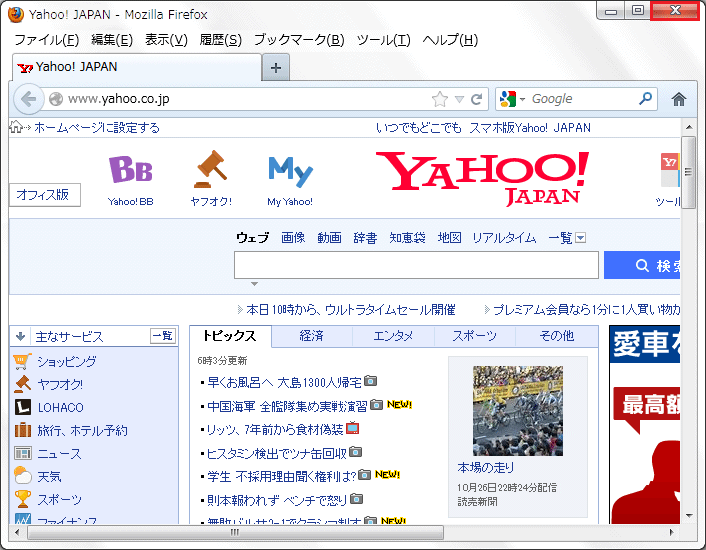Viewport: 706px width, 550px height.
Task: Open the Yahoo! BB icon
Action: [x=131, y=172]
